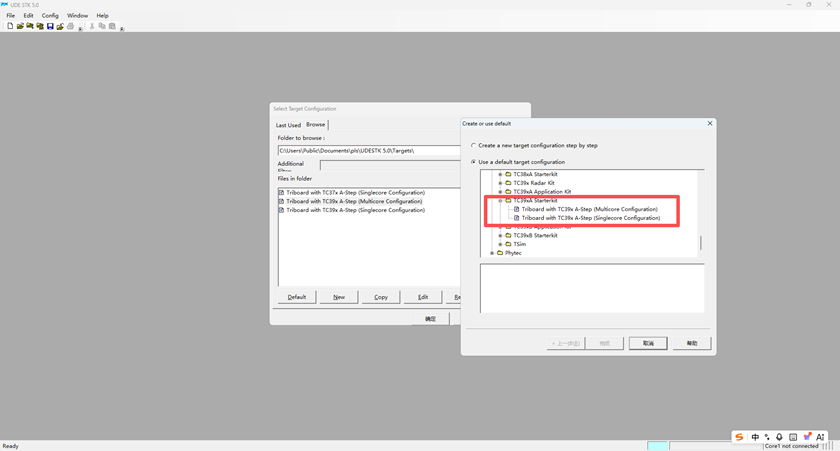
Task: Click the 取消 cancel button
Action: pos(648,343)
